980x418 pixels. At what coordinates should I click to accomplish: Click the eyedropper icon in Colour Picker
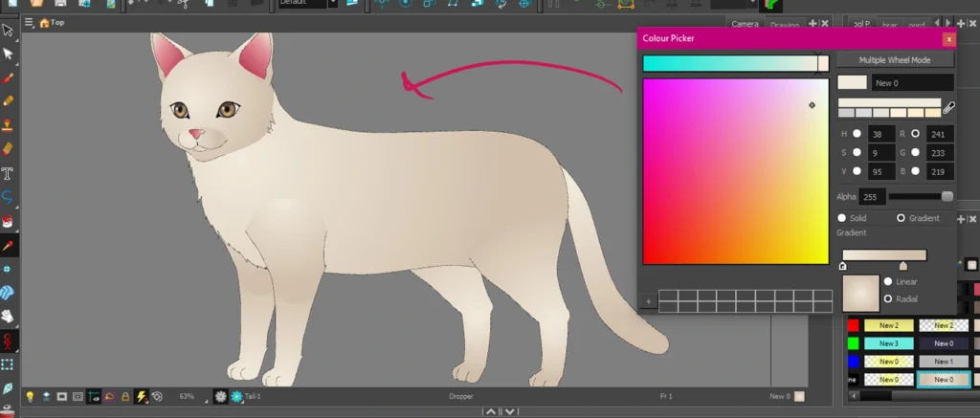tap(948, 107)
